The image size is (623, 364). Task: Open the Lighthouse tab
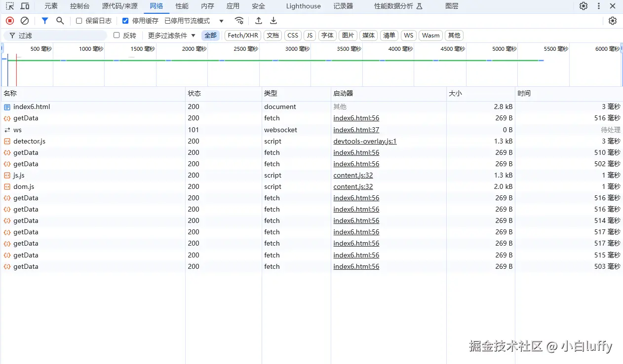304,6
